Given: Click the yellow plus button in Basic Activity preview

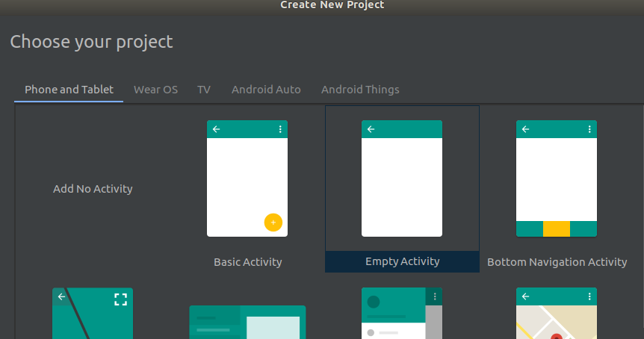Looking at the screenshot, I should pyautogui.click(x=273, y=223).
